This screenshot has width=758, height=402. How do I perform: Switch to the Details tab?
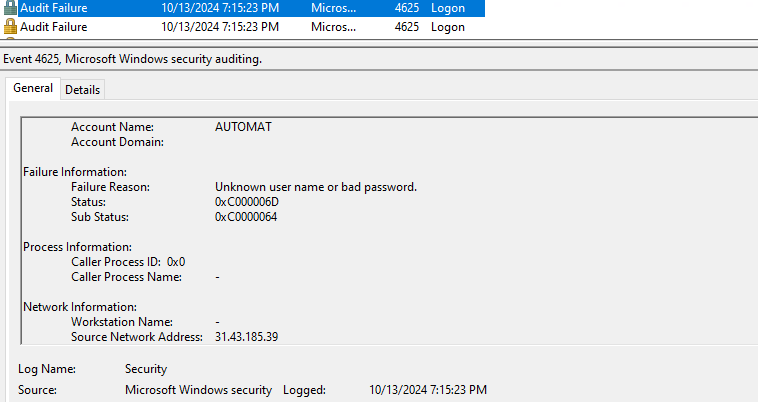click(82, 90)
